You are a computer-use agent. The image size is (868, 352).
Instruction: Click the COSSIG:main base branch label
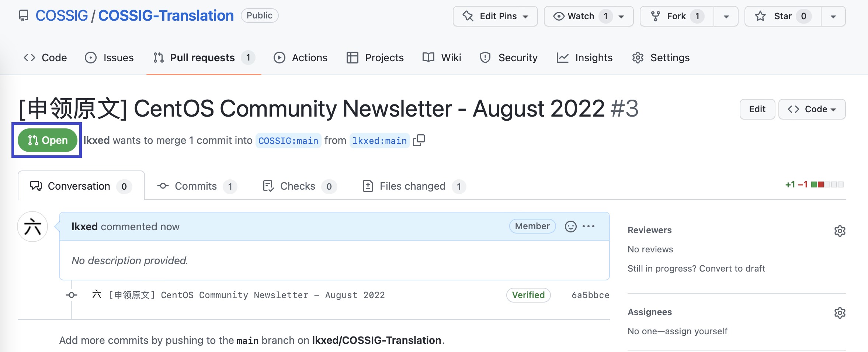288,141
